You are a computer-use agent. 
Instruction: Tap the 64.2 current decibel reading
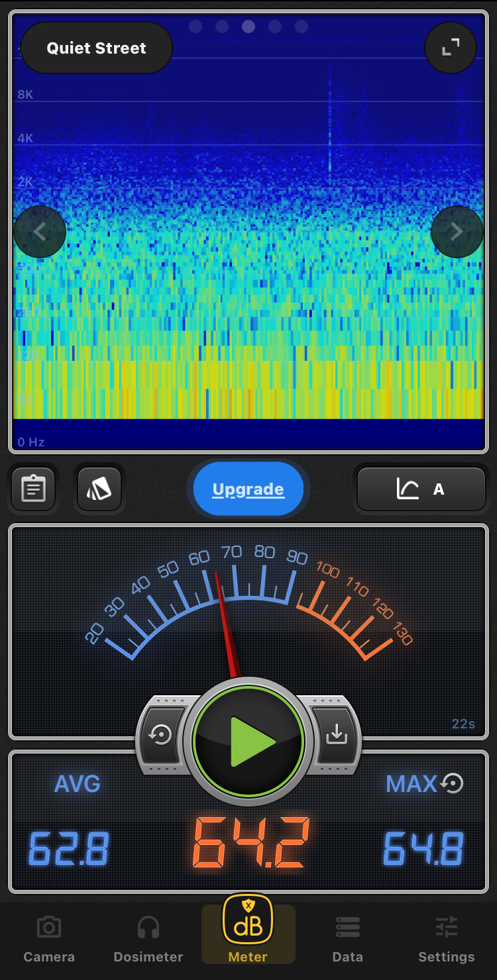[x=250, y=844]
